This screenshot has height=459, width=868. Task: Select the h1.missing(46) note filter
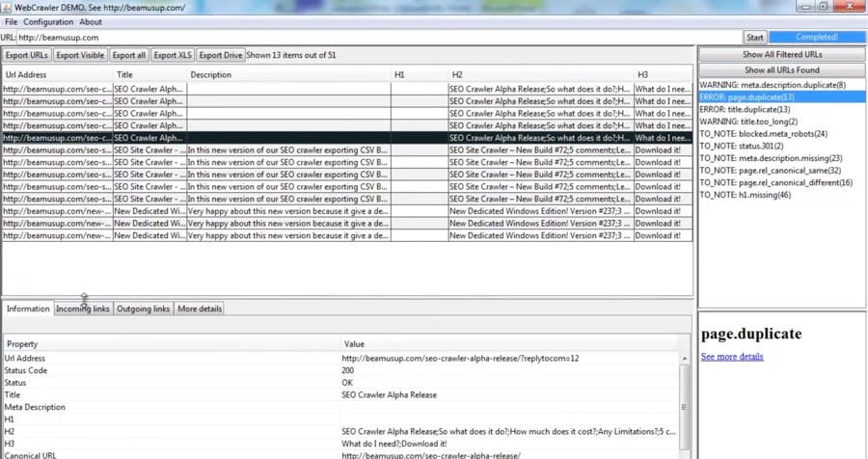tap(746, 195)
